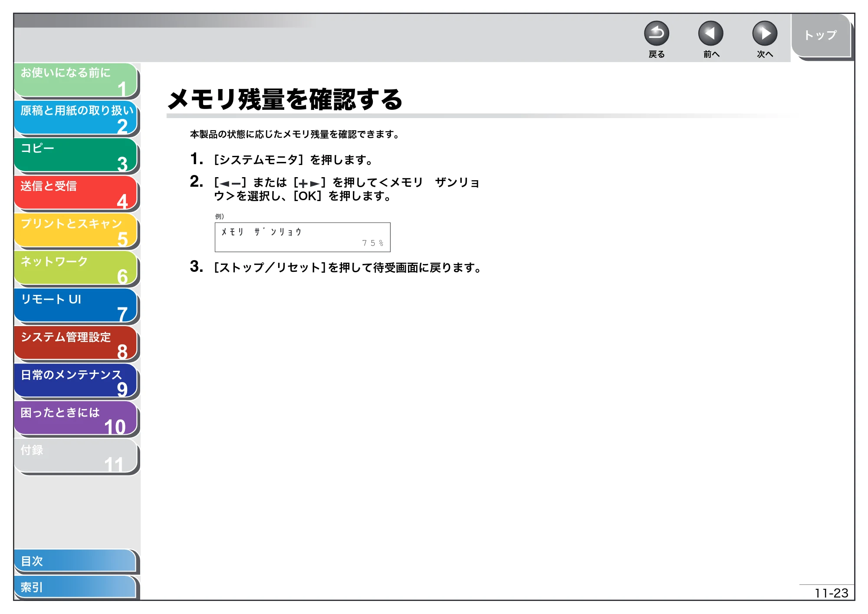This screenshot has height=614, width=868.
Task: Open chapter 5 プリントとスキャン
Action: [76, 231]
